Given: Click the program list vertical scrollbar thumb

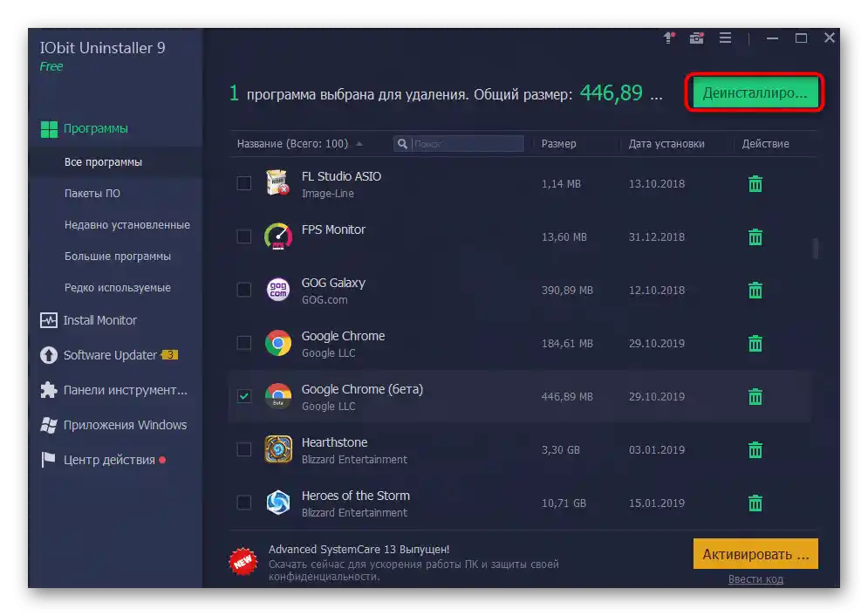Looking at the screenshot, I should 815,248.
